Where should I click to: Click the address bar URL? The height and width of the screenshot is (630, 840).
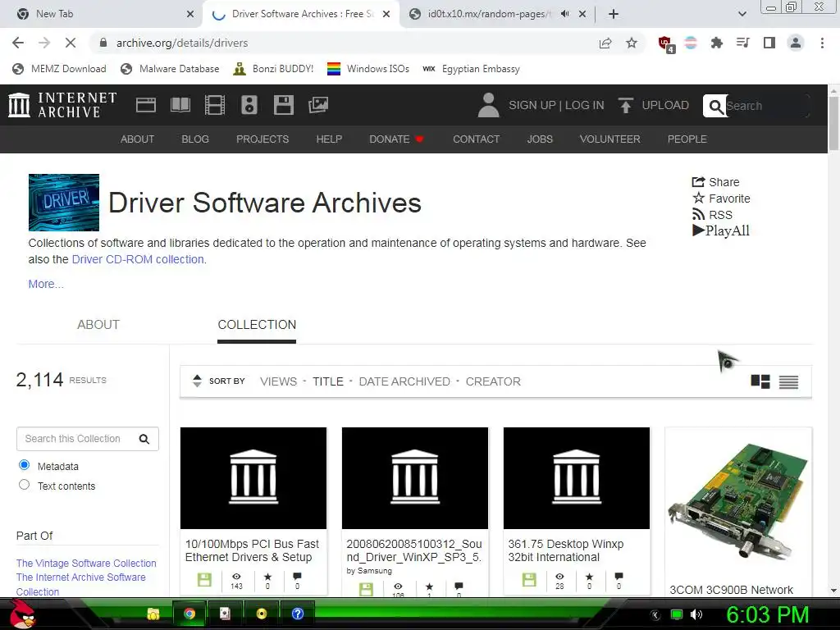[x=182, y=43]
